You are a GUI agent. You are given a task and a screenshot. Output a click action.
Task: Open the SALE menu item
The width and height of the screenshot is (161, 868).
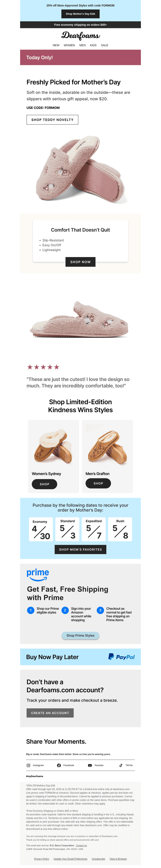[x=105, y=45]
